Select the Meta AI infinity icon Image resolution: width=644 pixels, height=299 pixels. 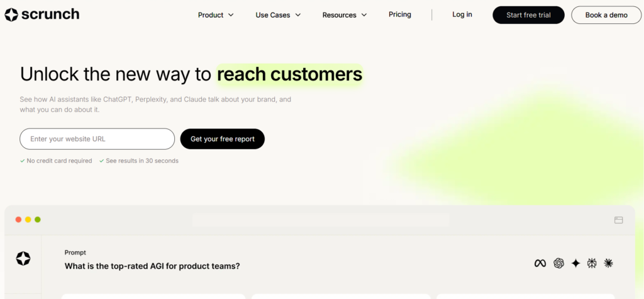540,264
